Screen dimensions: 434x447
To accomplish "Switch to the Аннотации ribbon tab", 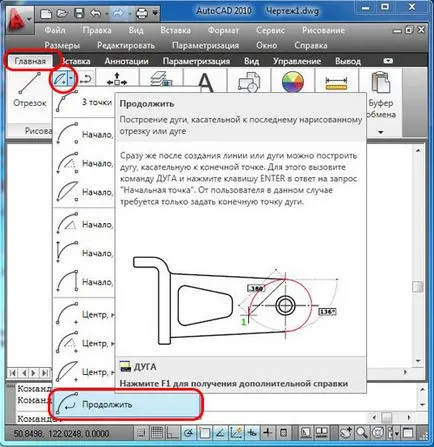I will pos(126,61).
